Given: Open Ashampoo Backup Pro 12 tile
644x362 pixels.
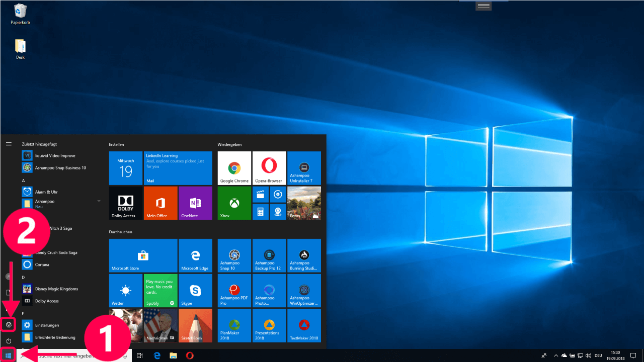Looking at the screenshot, I should (x=269, y=255).
